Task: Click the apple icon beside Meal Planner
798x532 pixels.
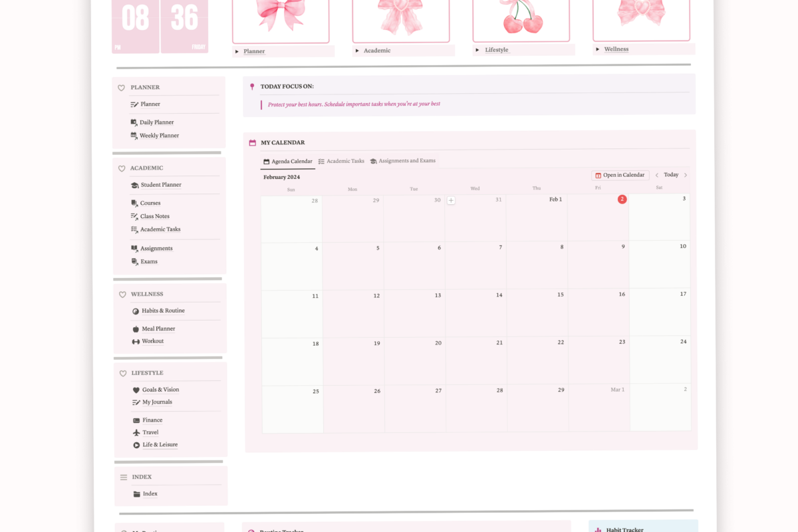Action: coord(134,328)
